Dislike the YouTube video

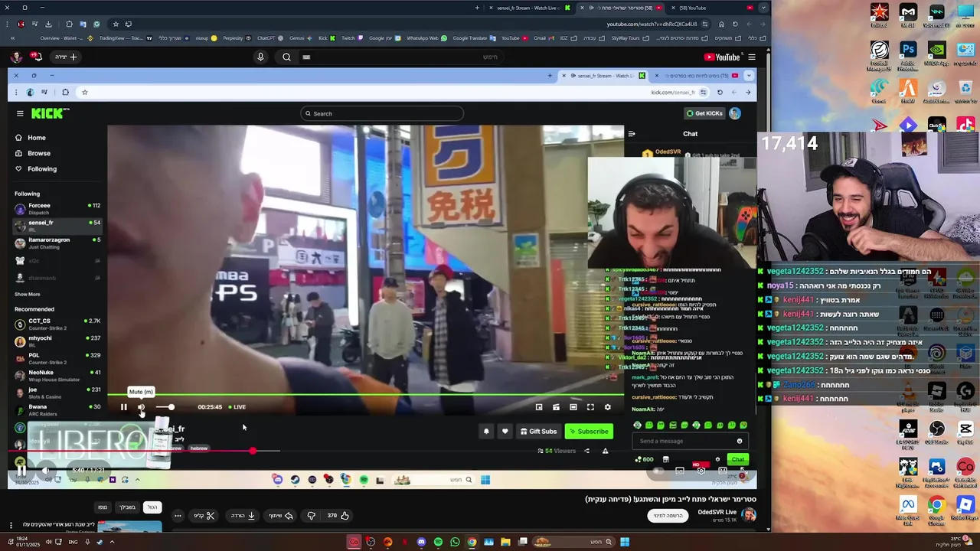(x=311, y=516)
